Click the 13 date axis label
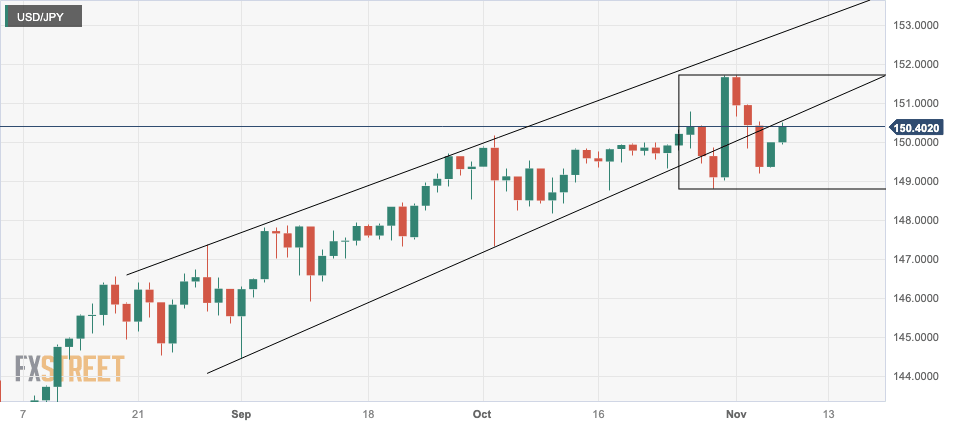Image resolution: width=956 pixels, height=427 pixels. (828, 413)
